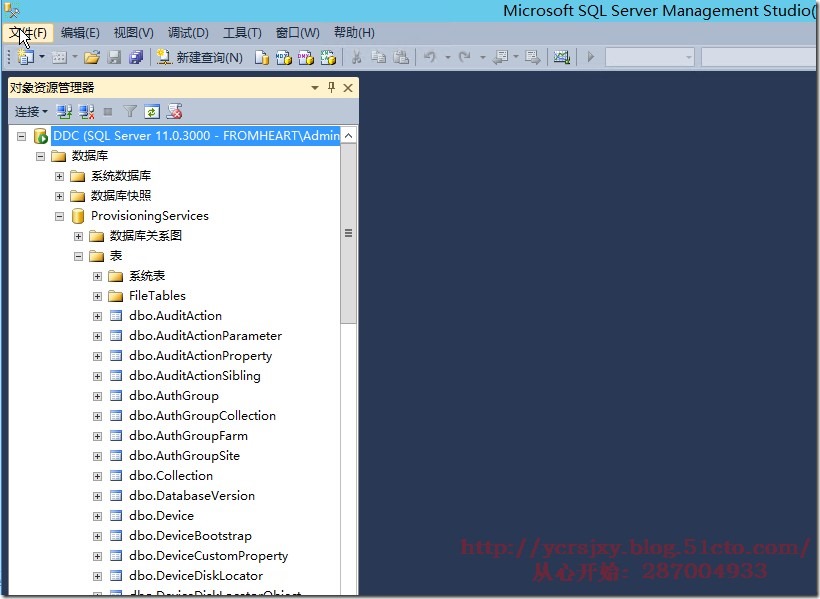The image size is (820, 599).
Task: Click the MDX query icon
Action: point(283,57)
